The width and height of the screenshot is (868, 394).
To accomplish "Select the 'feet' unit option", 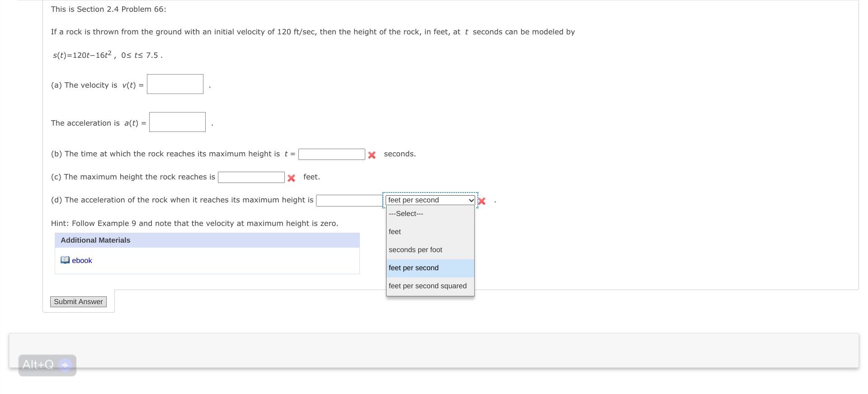I will (430, 232).
